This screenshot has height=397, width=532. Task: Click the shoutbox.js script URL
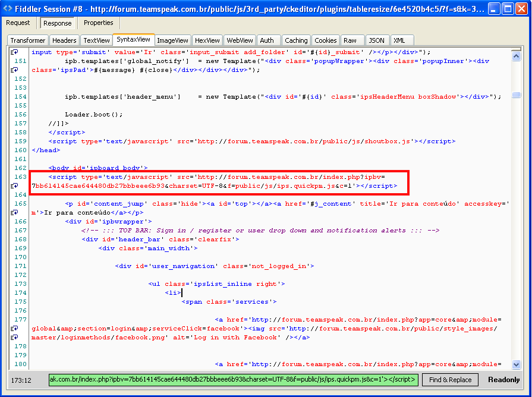pyautogui.click(x=304, y=141)
